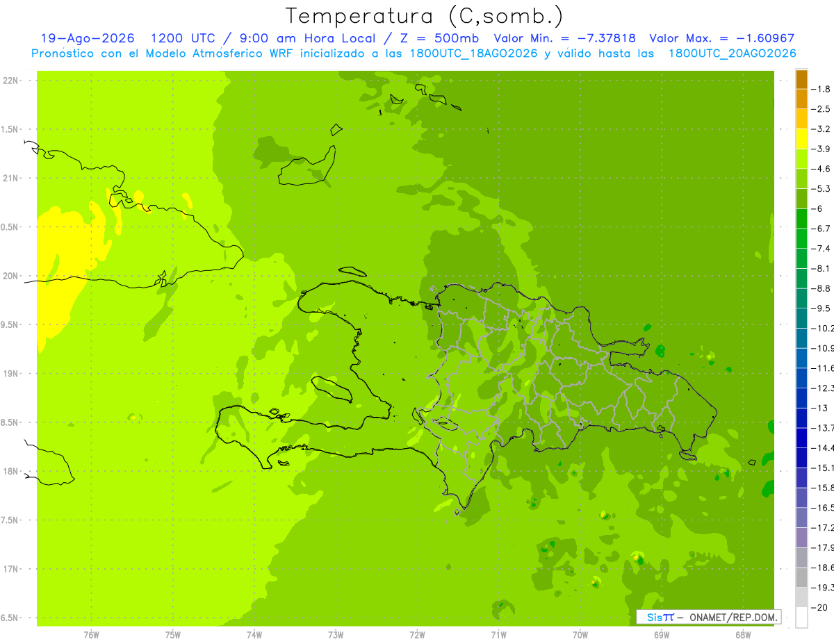Click the -1.8 colorbar value
The image size is (834, 644).
pyautogui.click(x=822, y=89)
